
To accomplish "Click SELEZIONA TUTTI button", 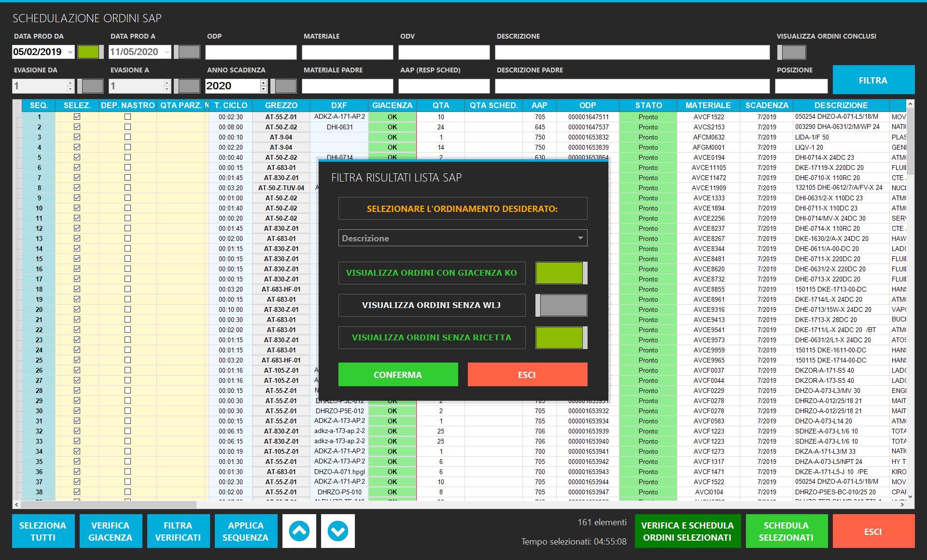I will click(x=43, y=531).
